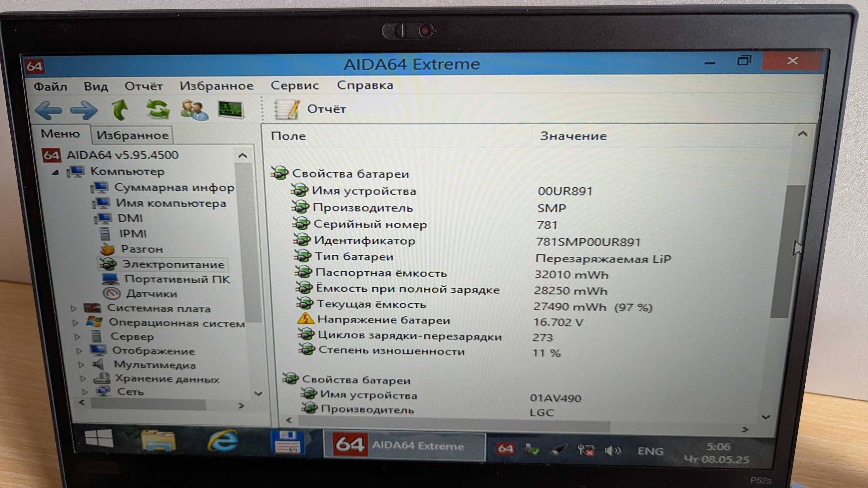Image resolution: width=868 pixels, height=488 pixels.
Task: Open the Вид menu
Action: pyautogui.click(x=96, y=86)
